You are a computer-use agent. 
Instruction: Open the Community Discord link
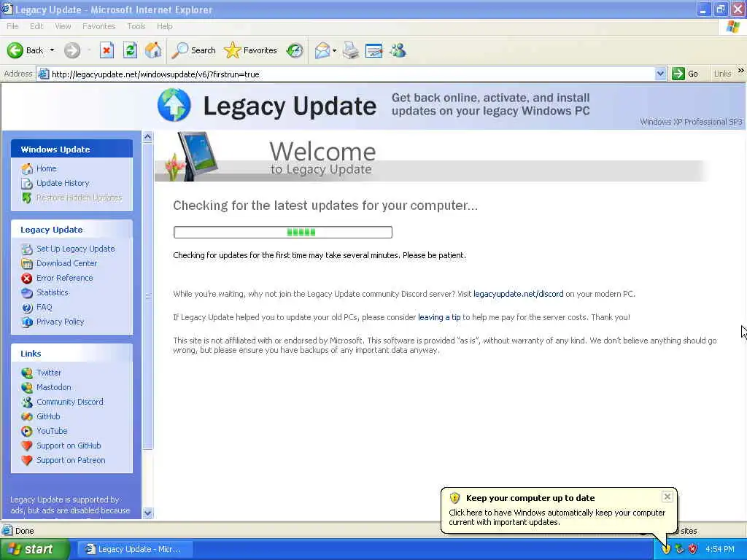point(70,402)
